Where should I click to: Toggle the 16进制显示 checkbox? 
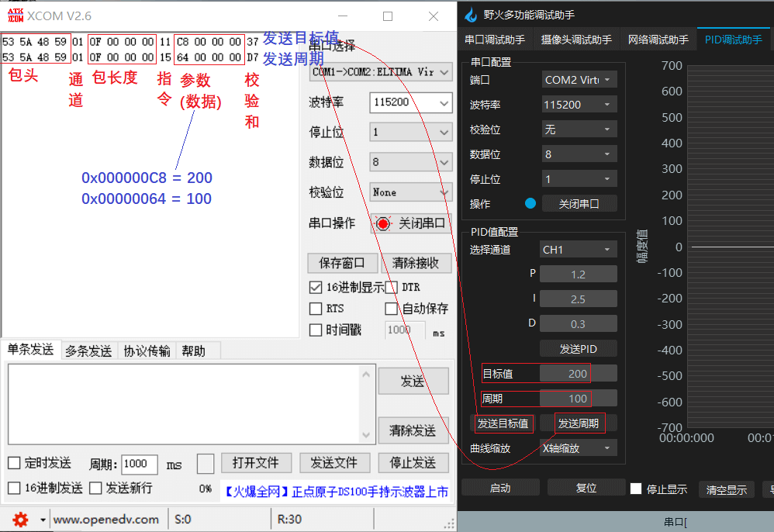(x=316, y=287)
